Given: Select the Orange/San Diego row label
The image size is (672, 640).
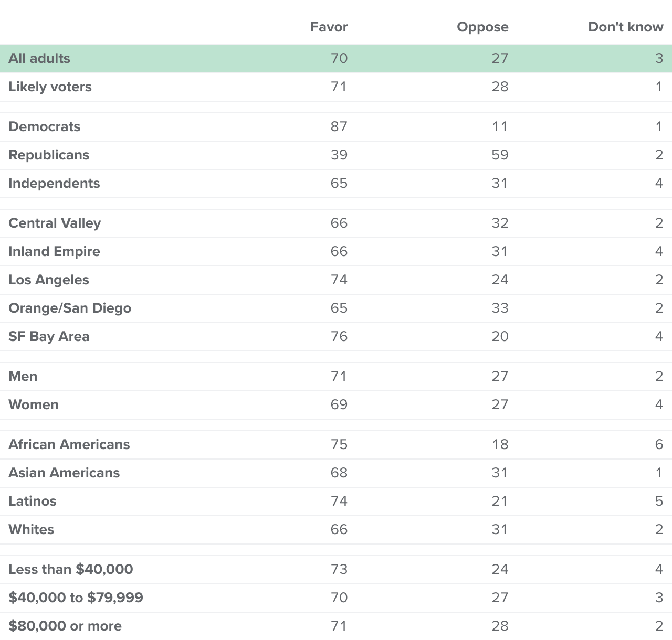Looking at the screenshot, I should click(x=70, y=308).
